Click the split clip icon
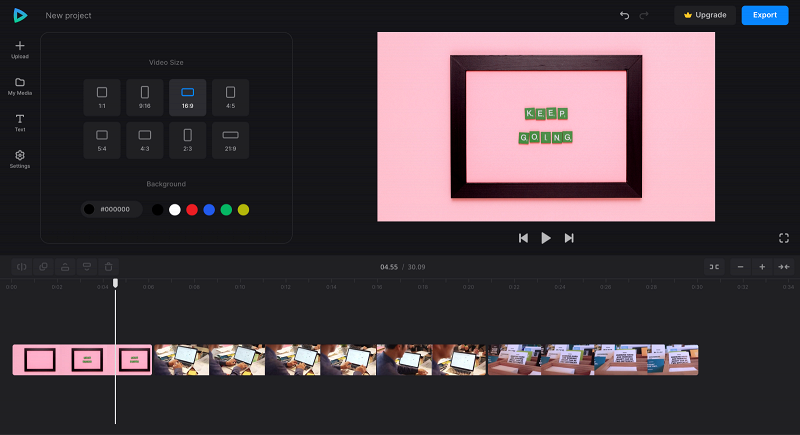The height and width of the screenshot is (435, 800). pyautogui.click(x=22, y=267)
